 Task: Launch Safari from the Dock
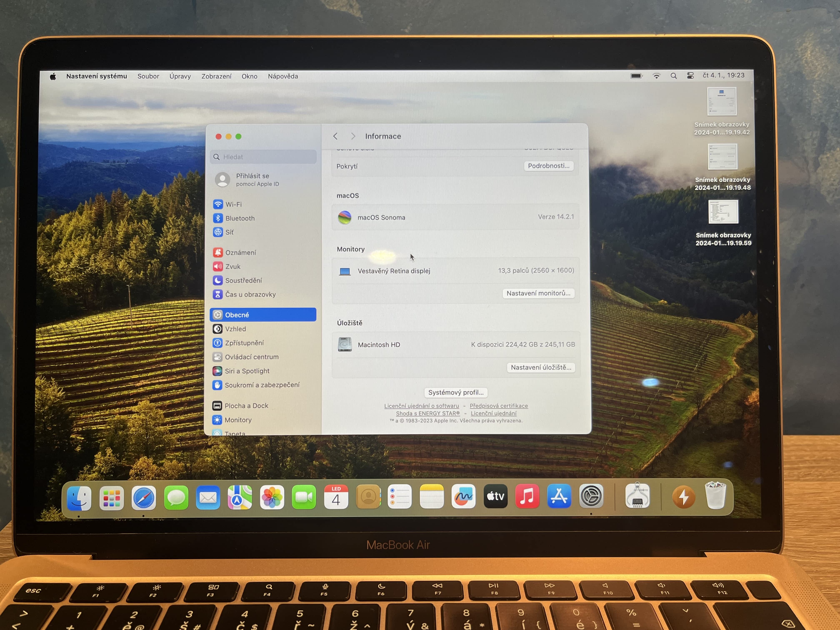click(x=144, y=497)
